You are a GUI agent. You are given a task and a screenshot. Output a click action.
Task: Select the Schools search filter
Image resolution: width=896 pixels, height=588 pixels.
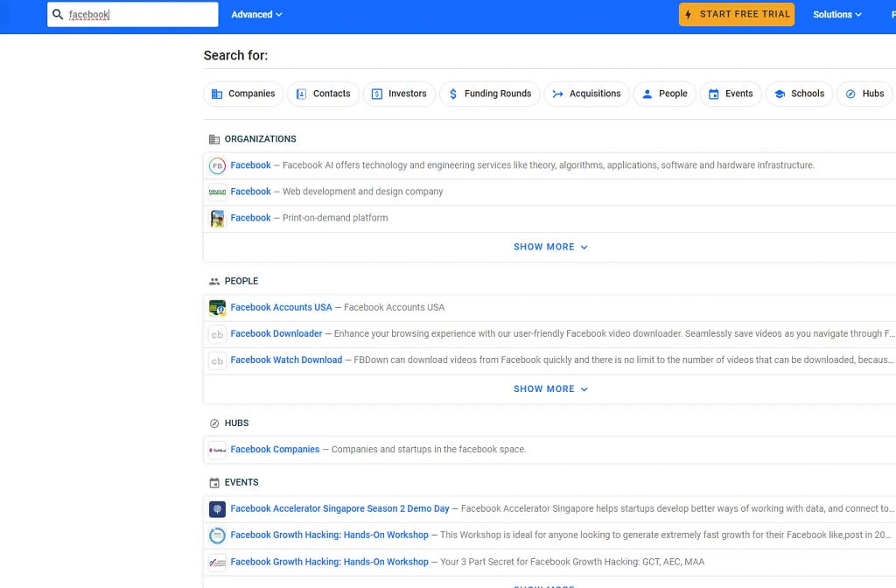[800, 94]
